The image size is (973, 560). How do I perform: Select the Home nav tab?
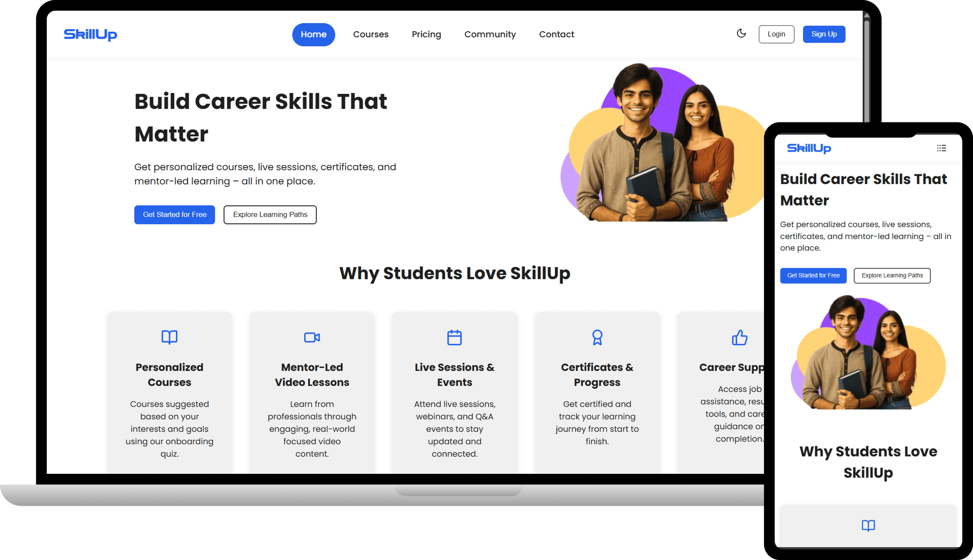coord(313,34)
